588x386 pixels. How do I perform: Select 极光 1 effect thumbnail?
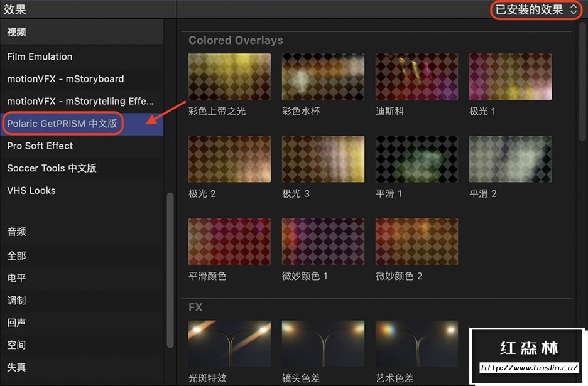point(510,77)
